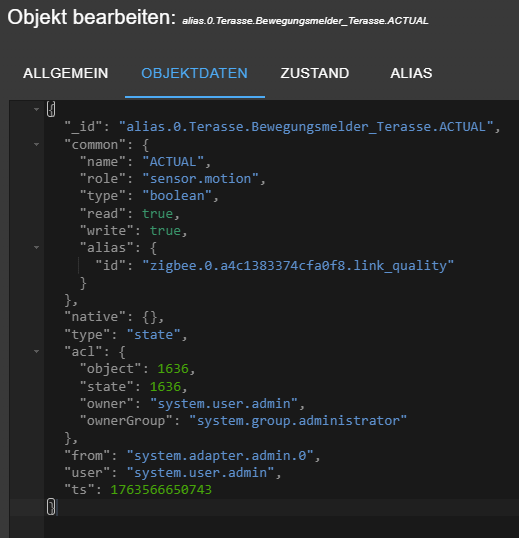Screen dimensions: 519x538
Task: Collapse the root JSON object fold arrow
Action: [x=36, y=109]
